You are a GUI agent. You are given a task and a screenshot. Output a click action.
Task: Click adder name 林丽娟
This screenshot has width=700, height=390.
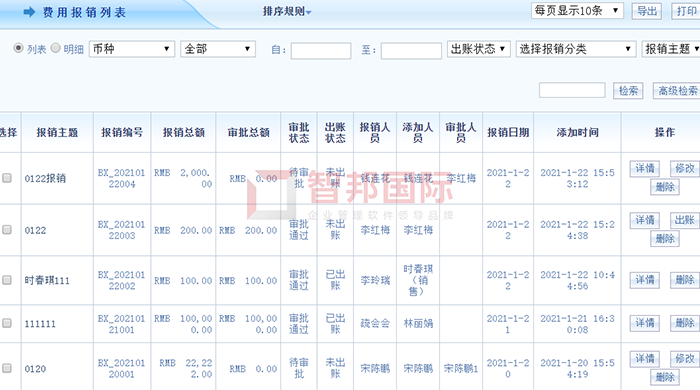[418, 324]
